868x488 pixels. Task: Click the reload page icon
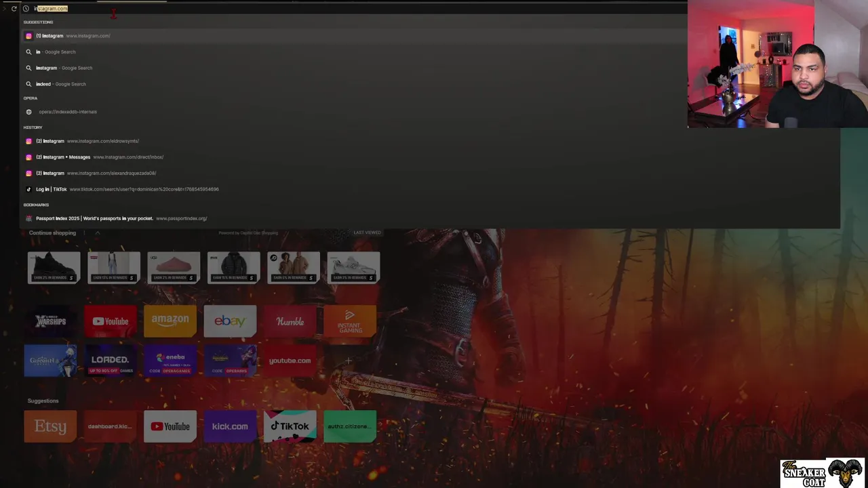pyautogui.click(x=14, y=9)
